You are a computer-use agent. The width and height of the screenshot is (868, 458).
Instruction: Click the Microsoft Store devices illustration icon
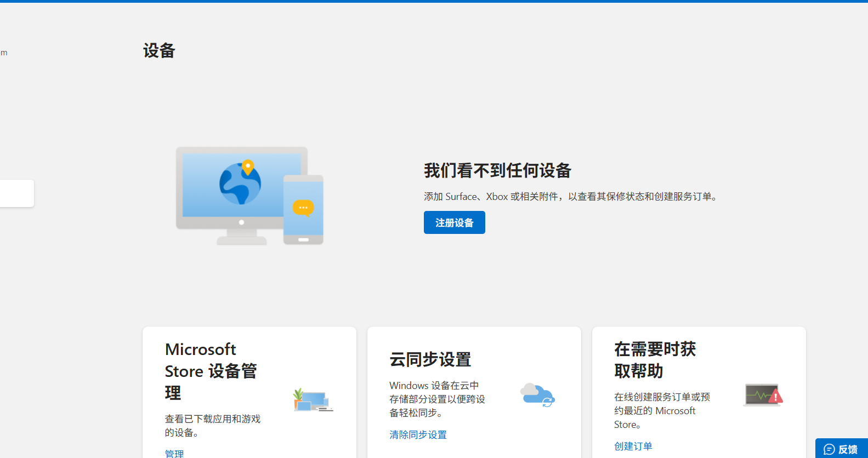pyautogui.click(x=313, y=400)
